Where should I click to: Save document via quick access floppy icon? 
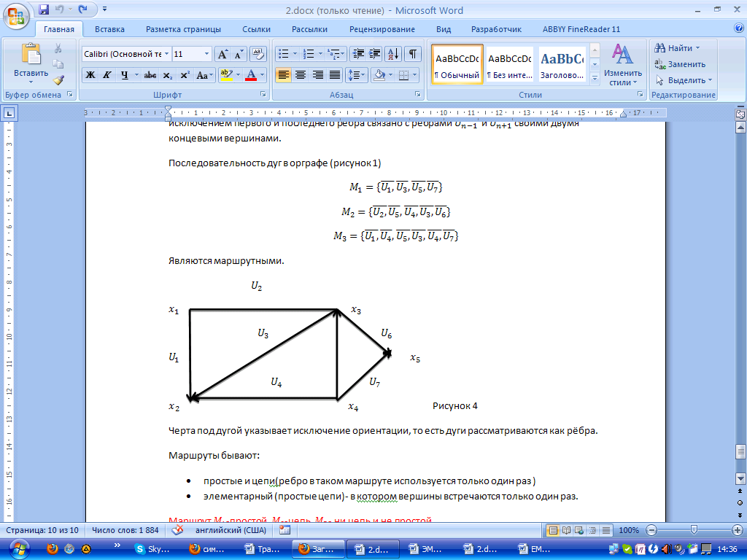point(44,9)
